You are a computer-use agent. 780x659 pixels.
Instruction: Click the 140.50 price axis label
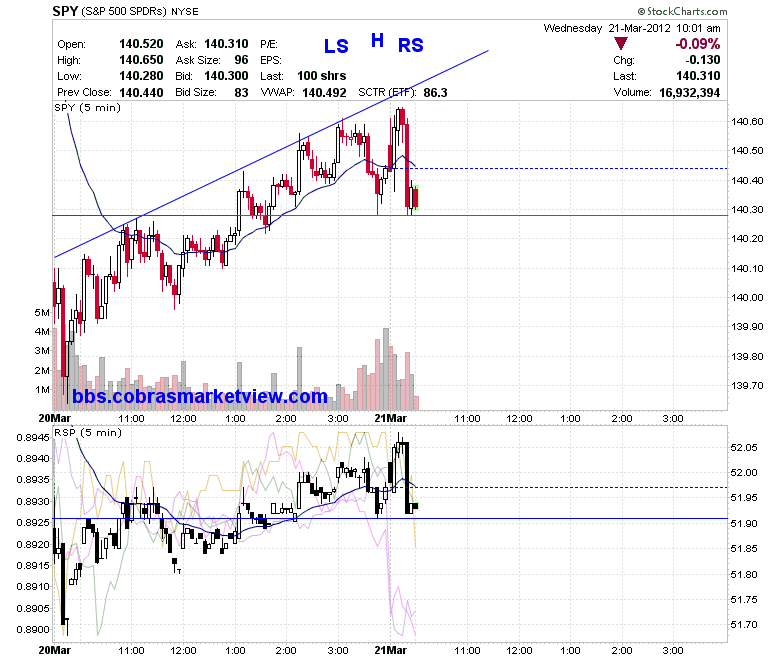[x=747, y=151]
